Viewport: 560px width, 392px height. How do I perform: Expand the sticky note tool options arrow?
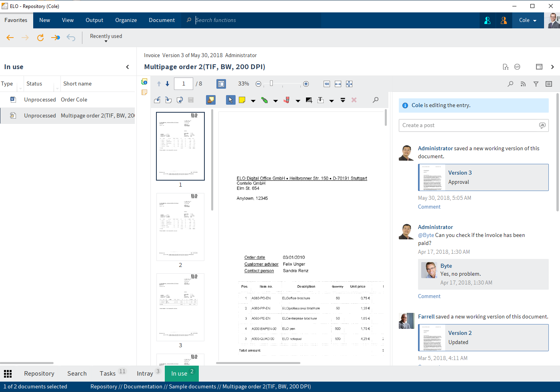[x=253, y=101]
